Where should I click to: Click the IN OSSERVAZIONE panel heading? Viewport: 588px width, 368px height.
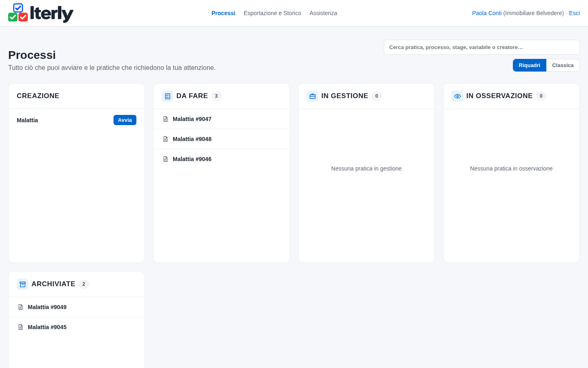(499, 96)
